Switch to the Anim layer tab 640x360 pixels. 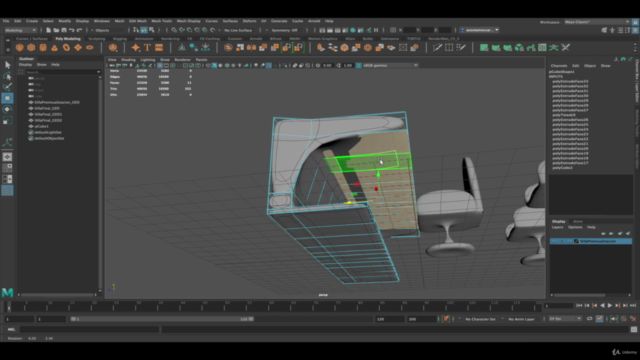point(578,222)
